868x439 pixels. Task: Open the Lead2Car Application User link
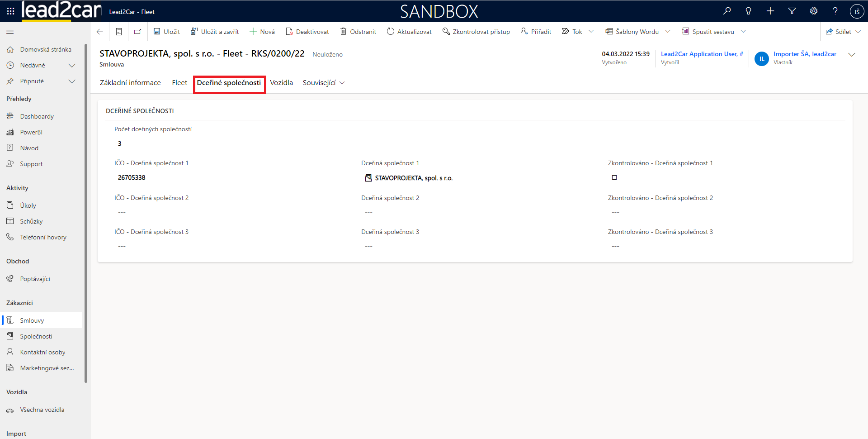coord(702,54)
